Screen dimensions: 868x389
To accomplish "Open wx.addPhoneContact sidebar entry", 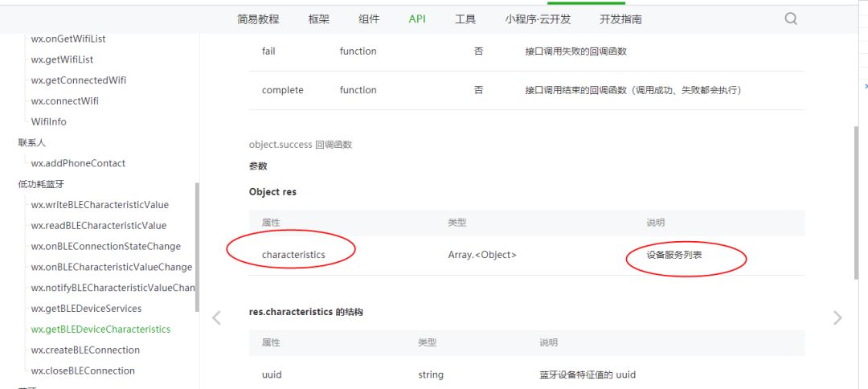I will [78, 163].
